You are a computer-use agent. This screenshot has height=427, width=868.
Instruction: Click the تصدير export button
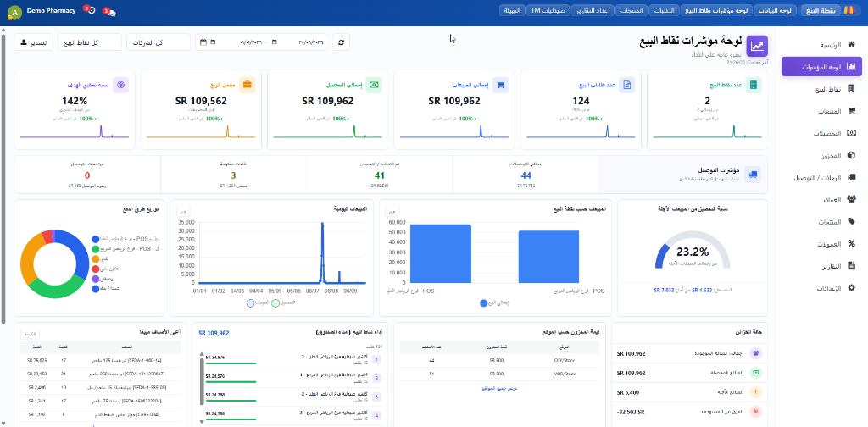click(34, 42)
